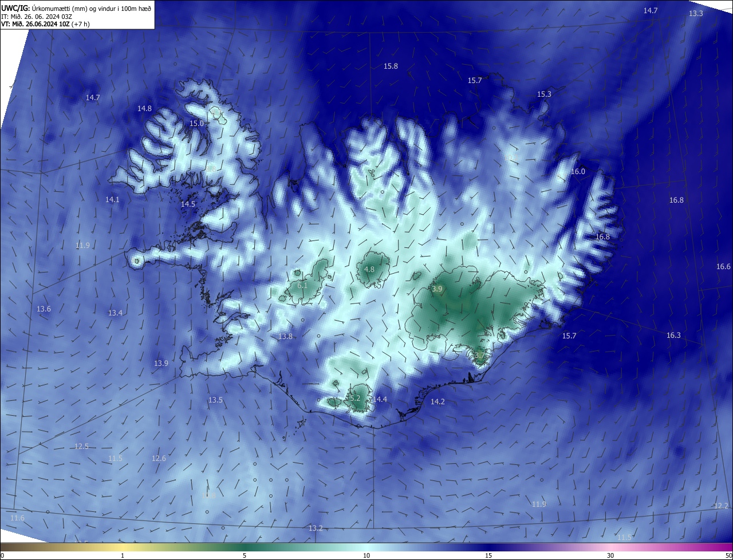Click the 15 tick label on the color scale

488,555
